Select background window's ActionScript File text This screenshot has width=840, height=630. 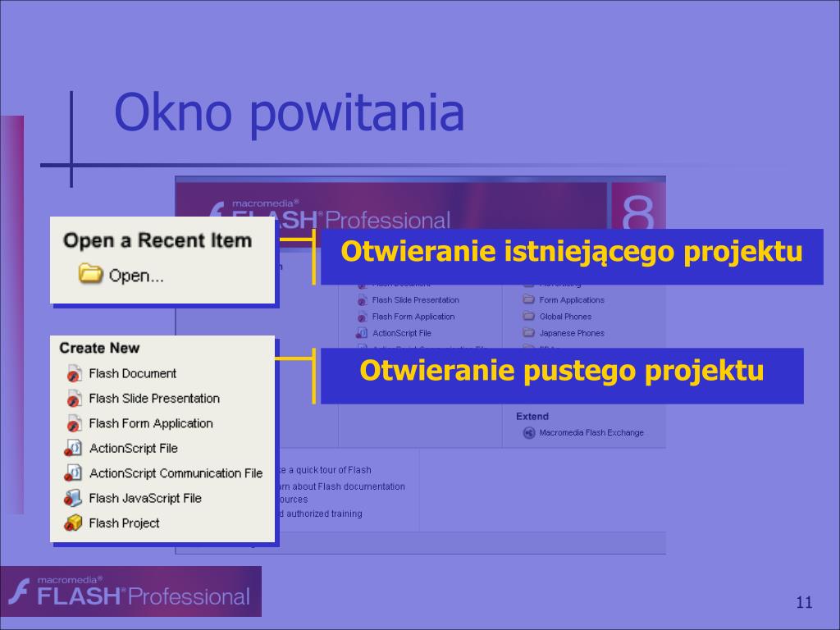tap(402, 333)
